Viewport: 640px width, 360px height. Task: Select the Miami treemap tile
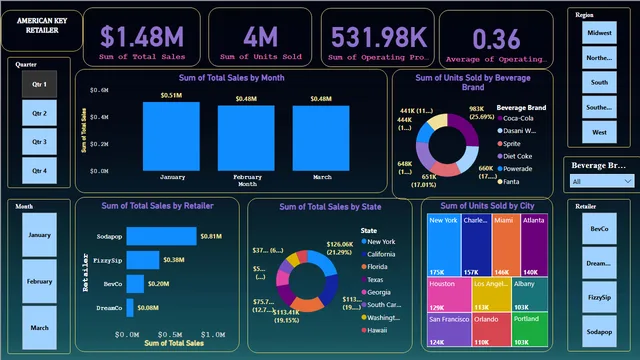506,245
